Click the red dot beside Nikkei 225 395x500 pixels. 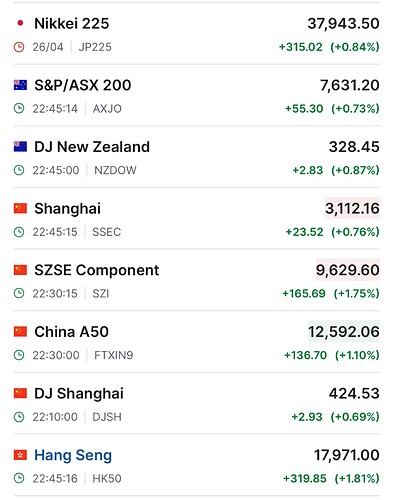20,23
